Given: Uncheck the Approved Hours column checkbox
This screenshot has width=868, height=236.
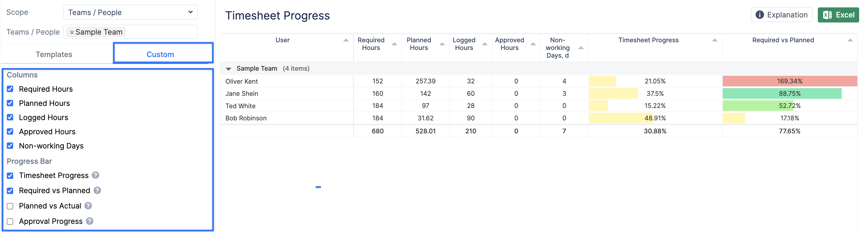Looking at the screenshot, I should 10,131.
